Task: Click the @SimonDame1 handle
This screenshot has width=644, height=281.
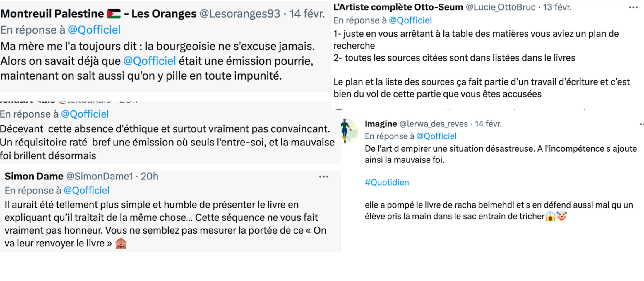Action: click(100, 176)
